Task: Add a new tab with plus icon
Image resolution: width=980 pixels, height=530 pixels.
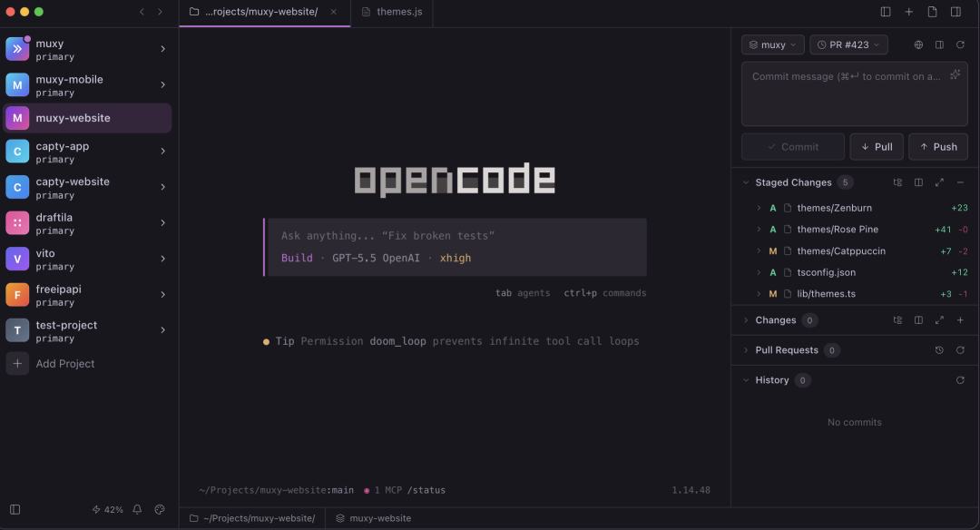Action: 908,12
